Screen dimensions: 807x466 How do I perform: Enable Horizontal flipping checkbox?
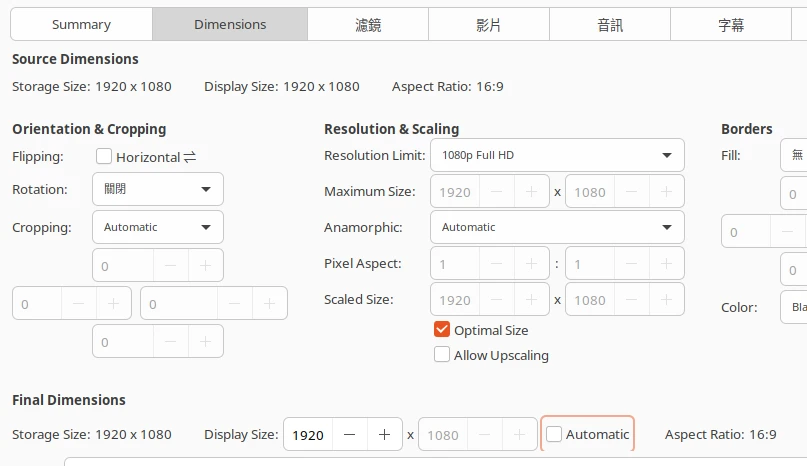tap(104, 156)
